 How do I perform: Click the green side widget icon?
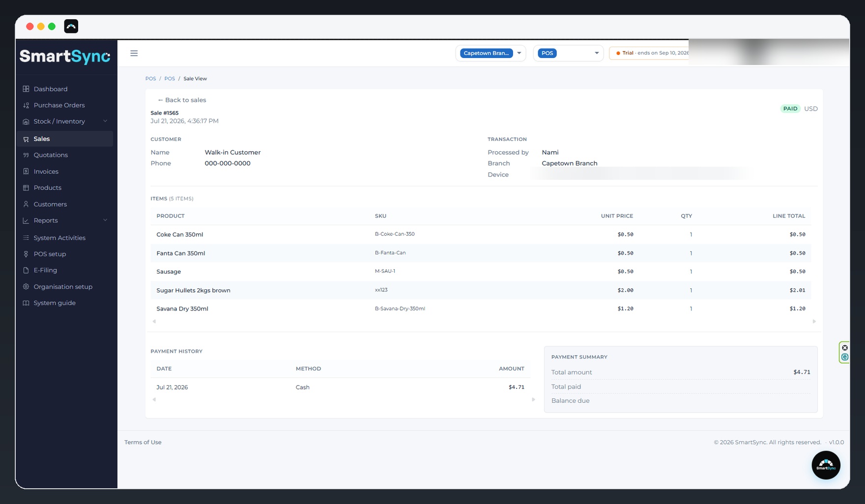pyautogui.click(x=845, y=357)
